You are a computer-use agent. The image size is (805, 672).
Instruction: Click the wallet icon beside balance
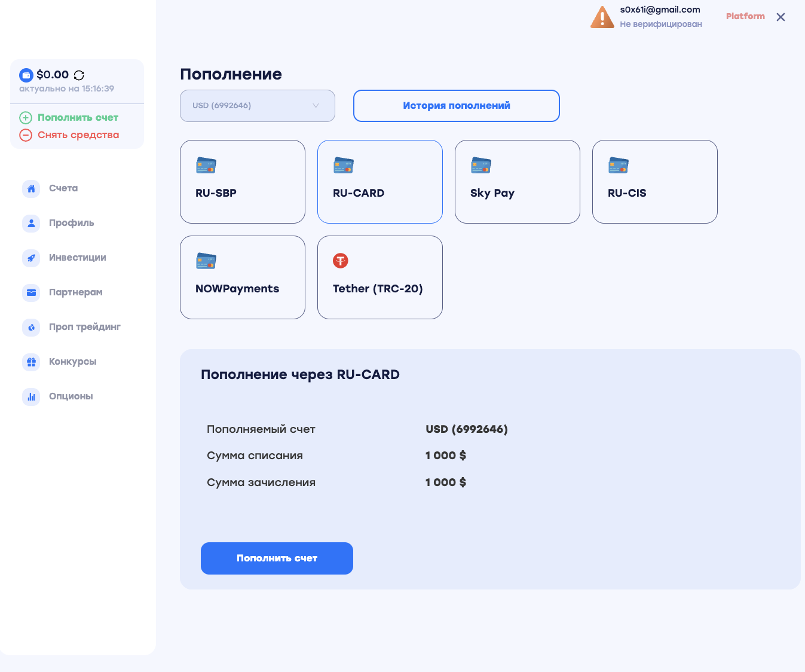coord(26,75)
